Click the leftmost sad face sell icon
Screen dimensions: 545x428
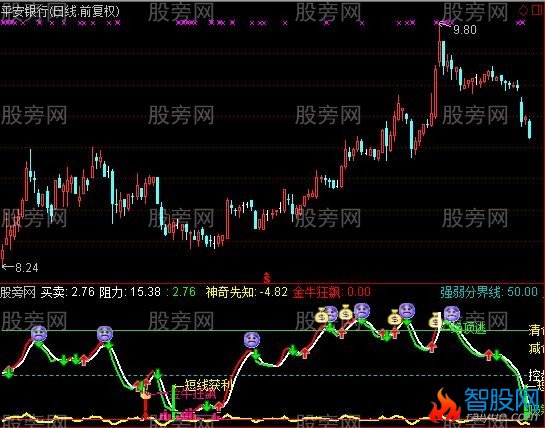point(39,334)
